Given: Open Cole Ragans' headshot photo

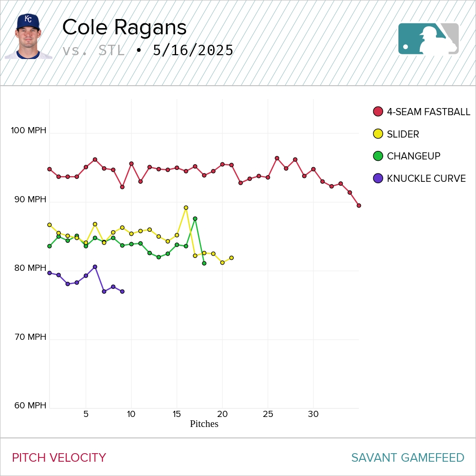Looking at the screenshot, I should click(28, 37).
